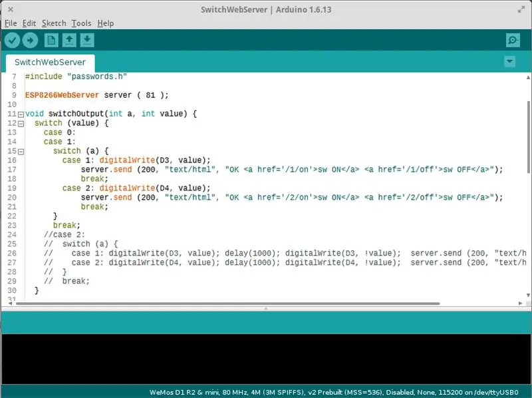Click the 'case 0:' line

60,132
